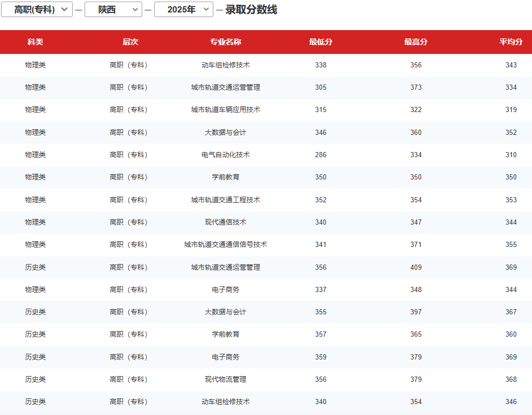This screenshot has height=415, width=532.
Task: Click average score 368
Action: click(511, 379)
